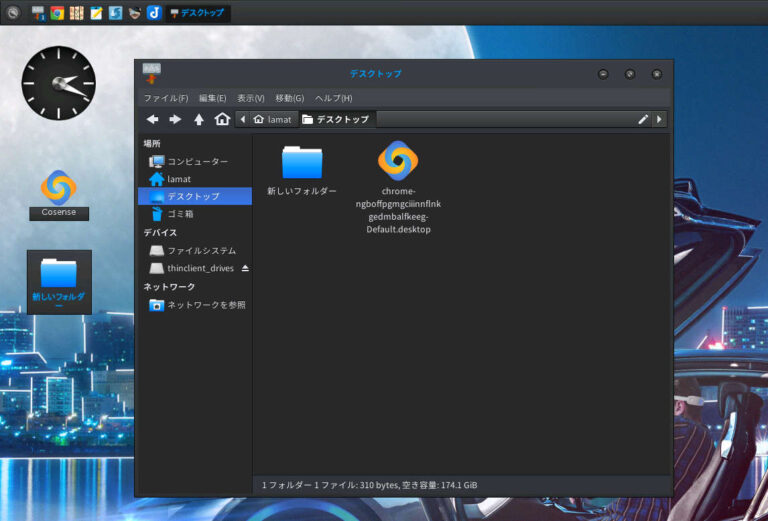Eject the thinclient_drives device
768x521 pixels.
click(x=245, y=268)
